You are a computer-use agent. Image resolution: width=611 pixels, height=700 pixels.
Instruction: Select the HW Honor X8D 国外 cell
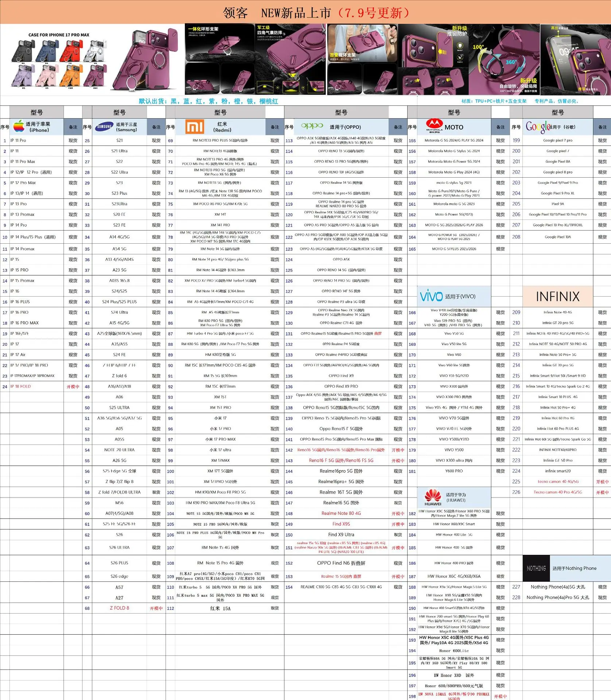pyautogui.click(x=454, y=675)
